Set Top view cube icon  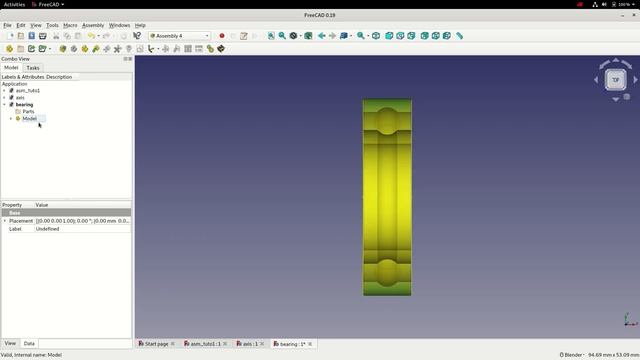point(400,36)
